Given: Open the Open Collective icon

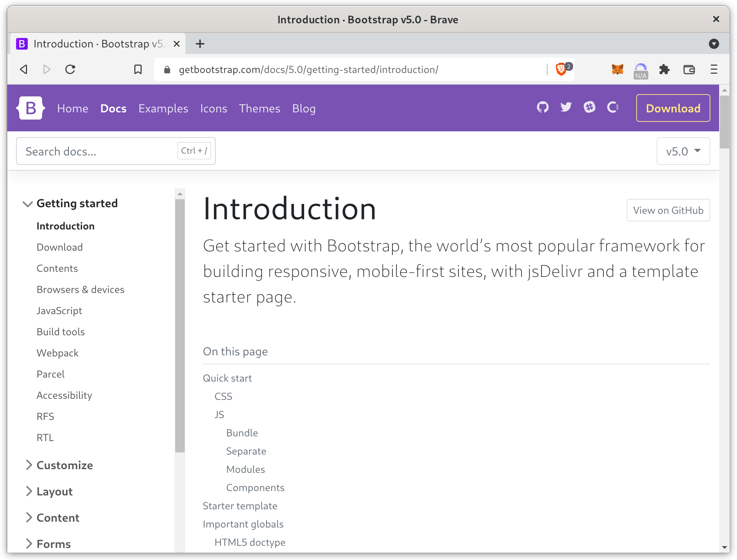Looking at the screenshot, I should click(613, 108).
